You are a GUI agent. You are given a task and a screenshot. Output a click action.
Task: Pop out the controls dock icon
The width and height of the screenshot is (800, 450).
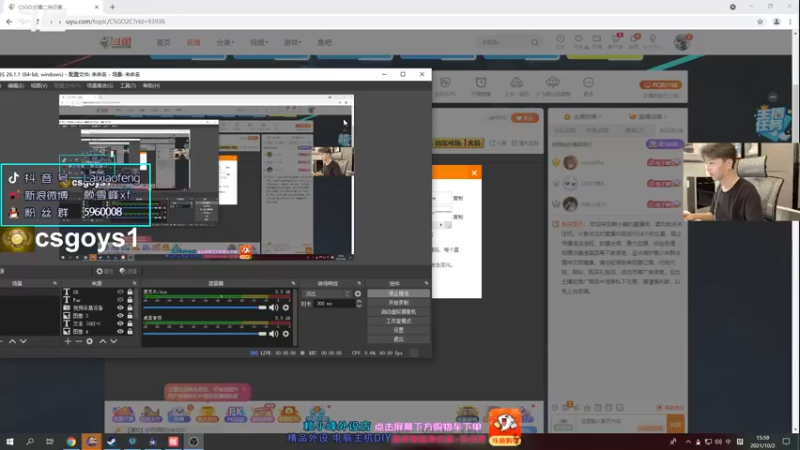click(426, 283)
